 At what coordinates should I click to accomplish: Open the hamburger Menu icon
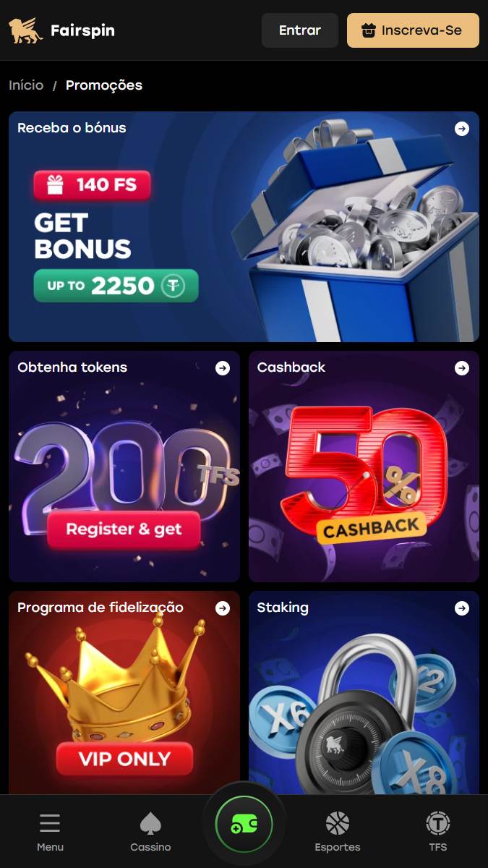point(50,823)
